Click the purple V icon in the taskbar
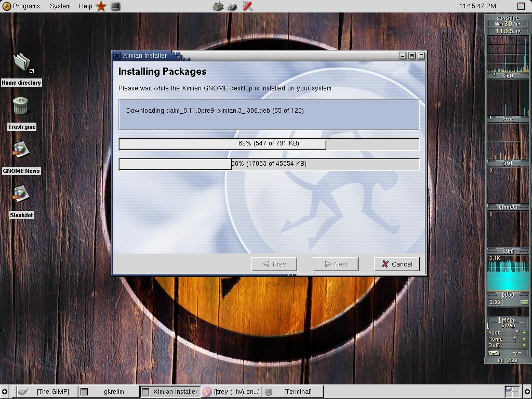Screen dimensions: 532x399 coord(207,392)
